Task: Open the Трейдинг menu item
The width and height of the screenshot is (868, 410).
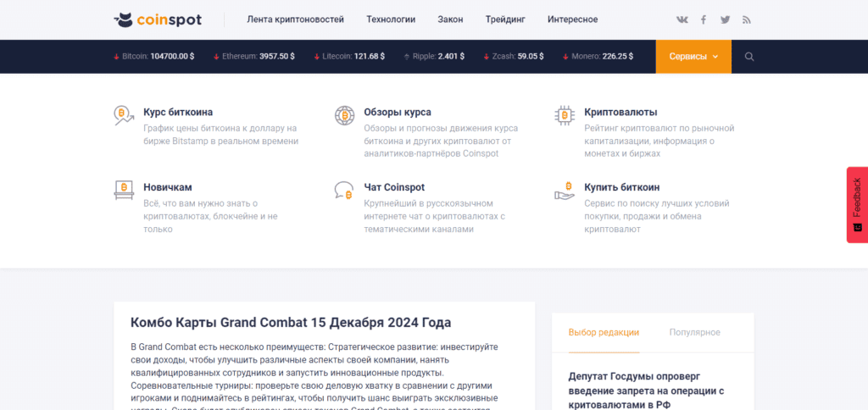Action: click(x=505, y=20)
